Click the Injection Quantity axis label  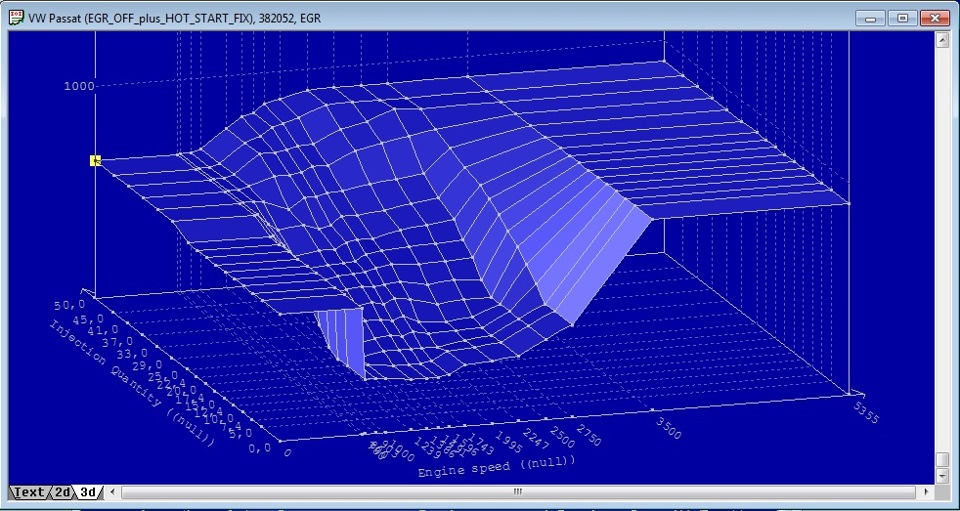131,382
